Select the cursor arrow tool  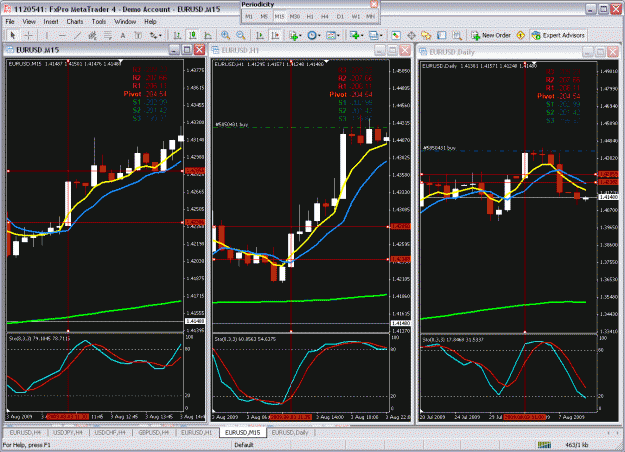[x=13, y=35]
